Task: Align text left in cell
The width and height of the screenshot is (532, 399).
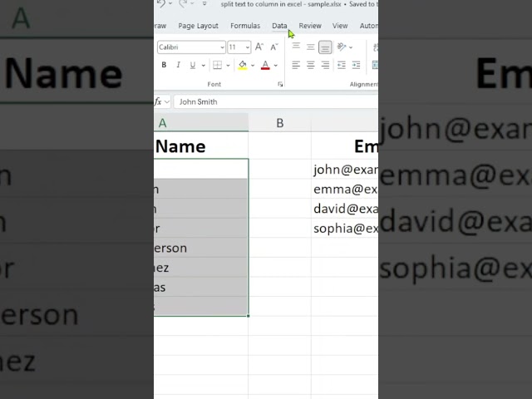Action: (x=296, y=65)
